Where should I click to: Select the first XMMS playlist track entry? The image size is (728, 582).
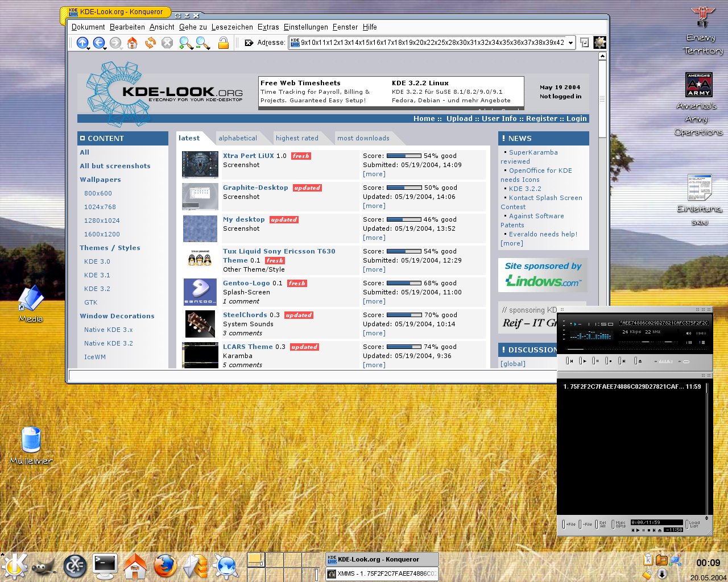point(632,386)
